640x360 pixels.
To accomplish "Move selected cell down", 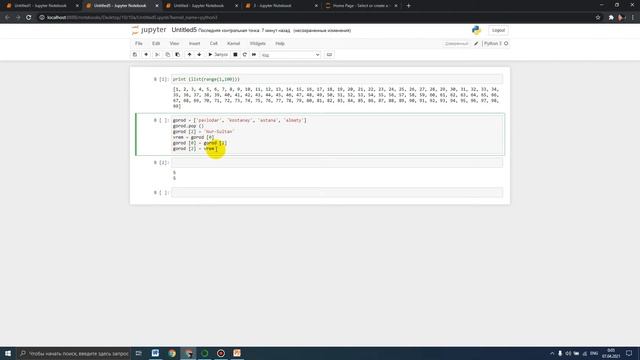I will (x=199, y=54).
